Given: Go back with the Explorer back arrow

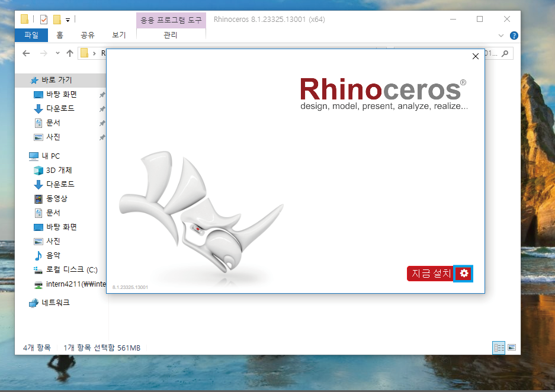Looking at the screenshot, I should [26, 53].
